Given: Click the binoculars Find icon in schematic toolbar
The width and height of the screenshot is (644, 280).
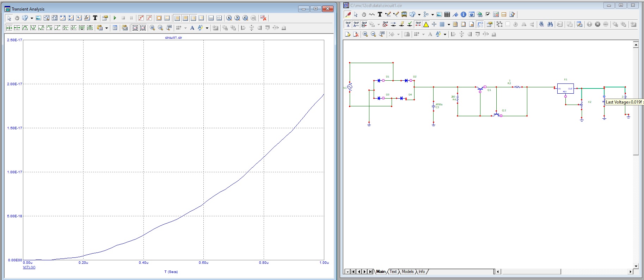Looking at the screenshot, I should click(x=550, y=24).
